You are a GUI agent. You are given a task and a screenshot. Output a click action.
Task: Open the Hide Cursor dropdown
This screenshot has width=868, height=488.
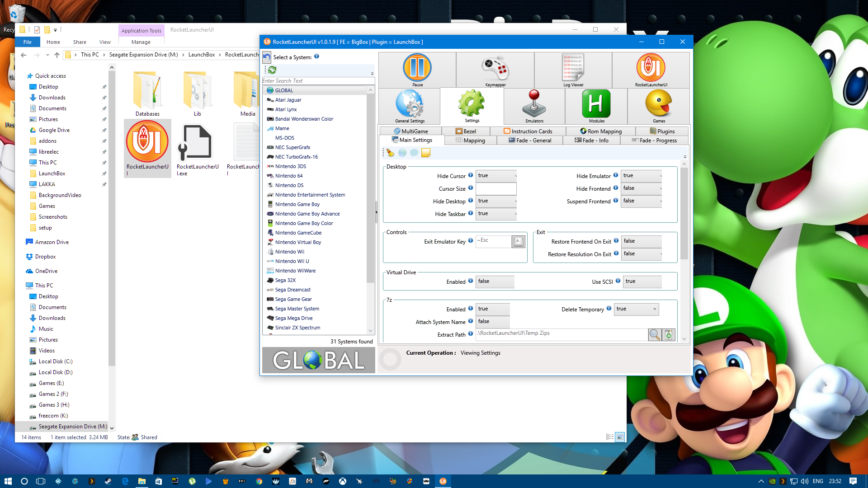pyautogui.click(x=496, y=176)
